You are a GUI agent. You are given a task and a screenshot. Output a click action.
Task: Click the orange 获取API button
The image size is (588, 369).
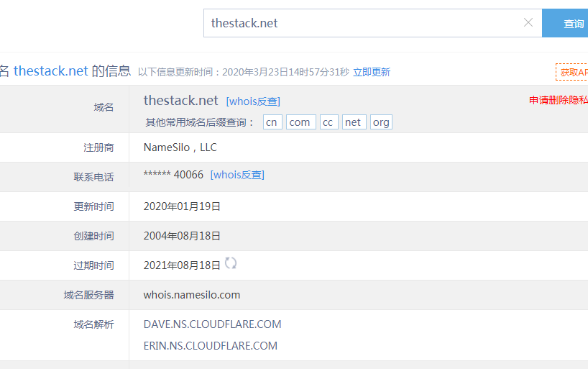572,72
